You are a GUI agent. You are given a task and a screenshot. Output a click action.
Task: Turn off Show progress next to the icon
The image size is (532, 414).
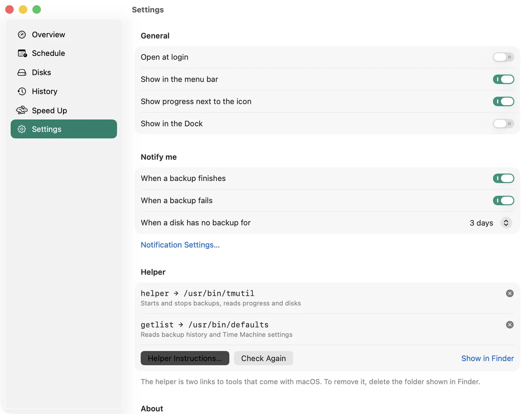click(x=504, y=102)
